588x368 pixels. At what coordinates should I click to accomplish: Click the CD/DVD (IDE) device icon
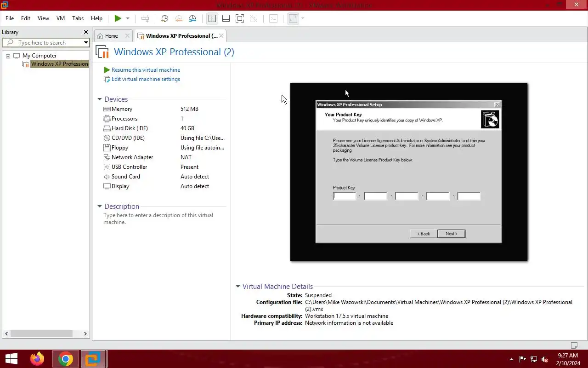point(107,138)
